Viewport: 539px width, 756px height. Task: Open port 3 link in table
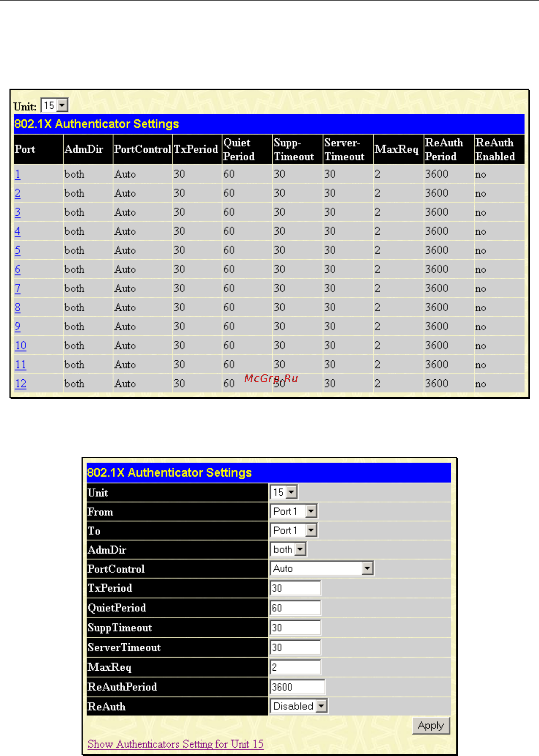18,212
